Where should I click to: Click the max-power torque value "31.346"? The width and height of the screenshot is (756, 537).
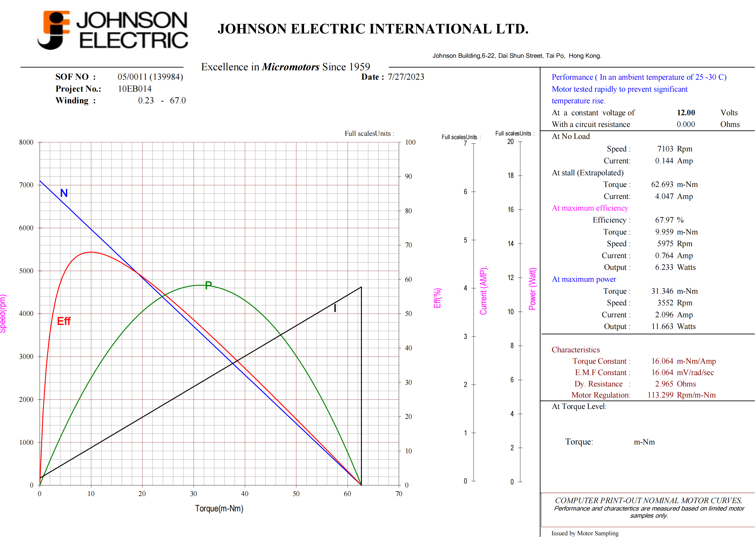(662, 291)
